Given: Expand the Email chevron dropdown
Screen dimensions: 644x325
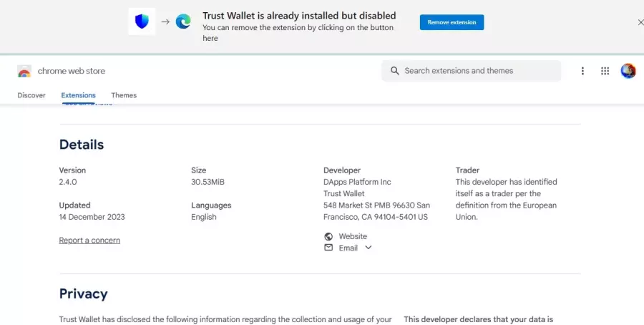Looking at the screenshot, I should point(369,248).
